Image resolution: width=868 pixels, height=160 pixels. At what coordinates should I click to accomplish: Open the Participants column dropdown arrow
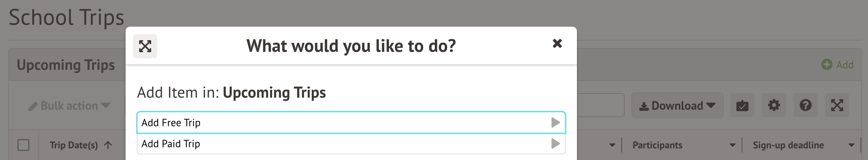tap(732, 145)
